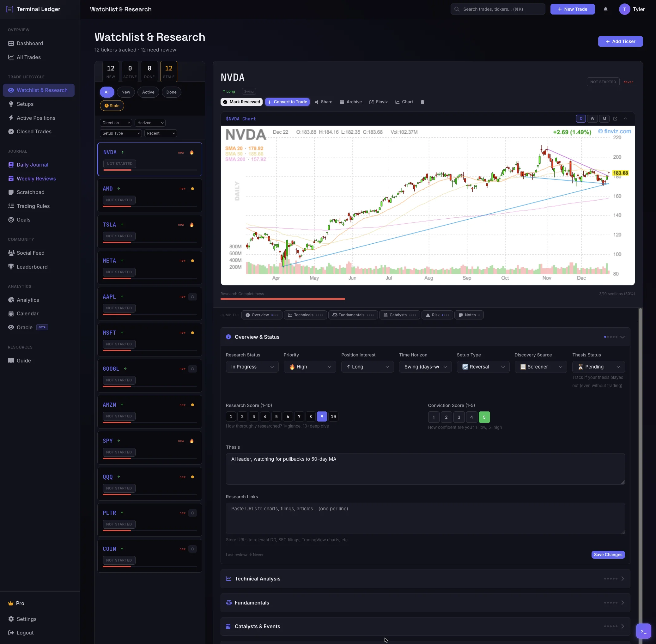Screen dimensions: 656x644
Task: Select the Scratchpad in the sidebar
Action: [30, 192]
